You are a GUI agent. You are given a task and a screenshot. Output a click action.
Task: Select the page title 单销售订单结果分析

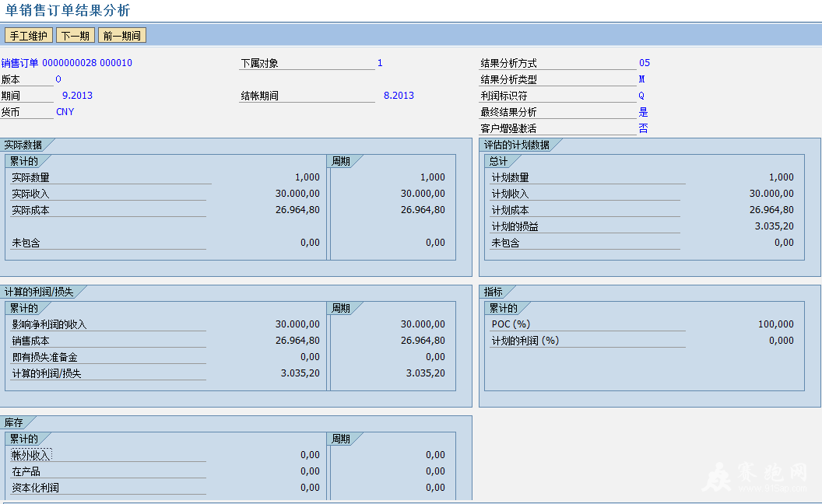68,10
